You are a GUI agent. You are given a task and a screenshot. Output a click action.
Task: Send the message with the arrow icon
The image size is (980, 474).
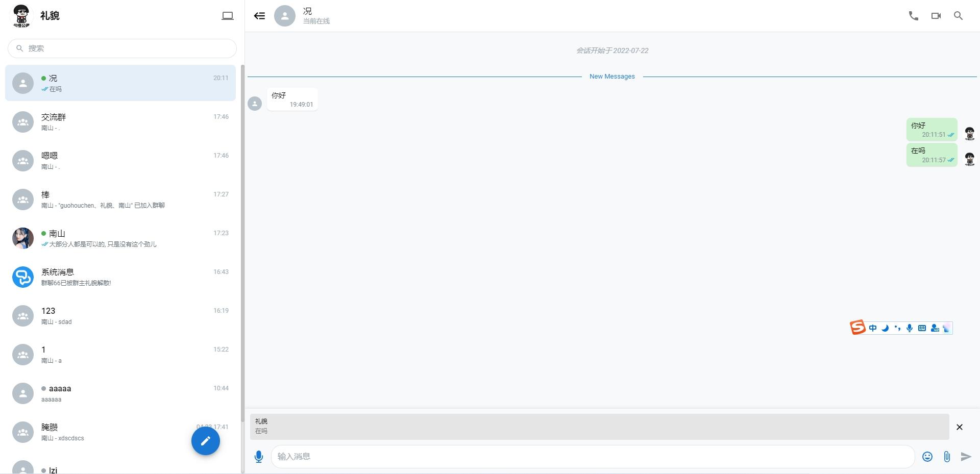click(x=966, y=457)
